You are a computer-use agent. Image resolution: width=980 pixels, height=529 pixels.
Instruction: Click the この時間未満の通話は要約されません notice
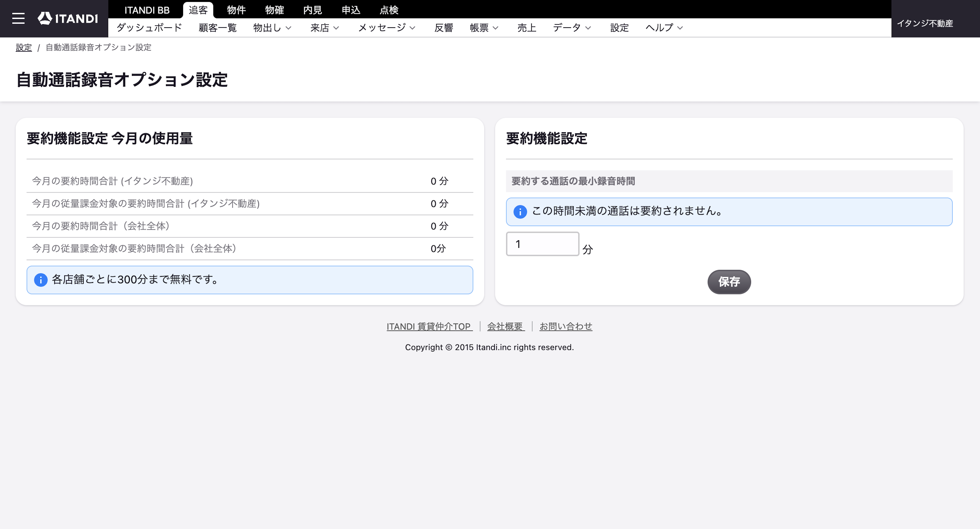[729, 212]
